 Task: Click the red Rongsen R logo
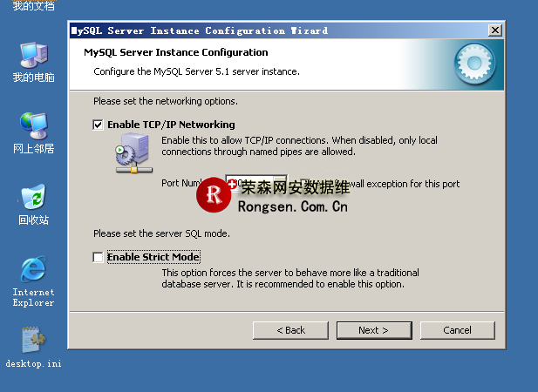pyautogui.click(x=214, y=196)
